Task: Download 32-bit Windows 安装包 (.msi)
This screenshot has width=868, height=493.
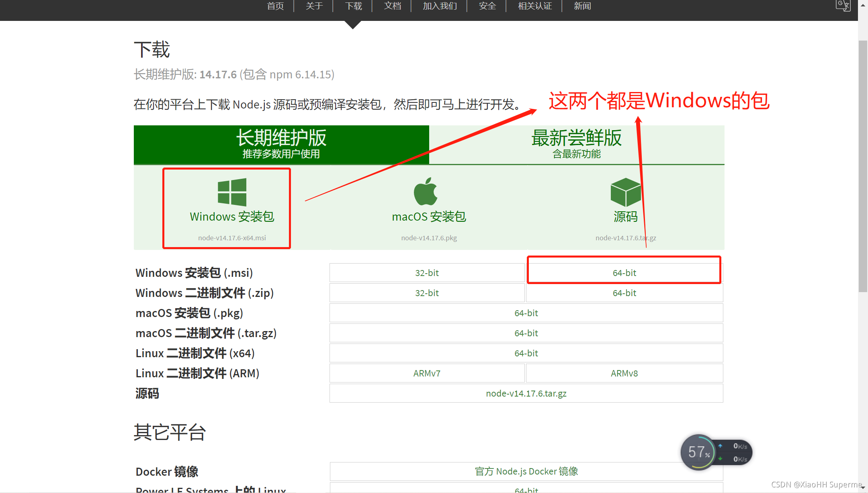Action: click(x=427, y=273)
